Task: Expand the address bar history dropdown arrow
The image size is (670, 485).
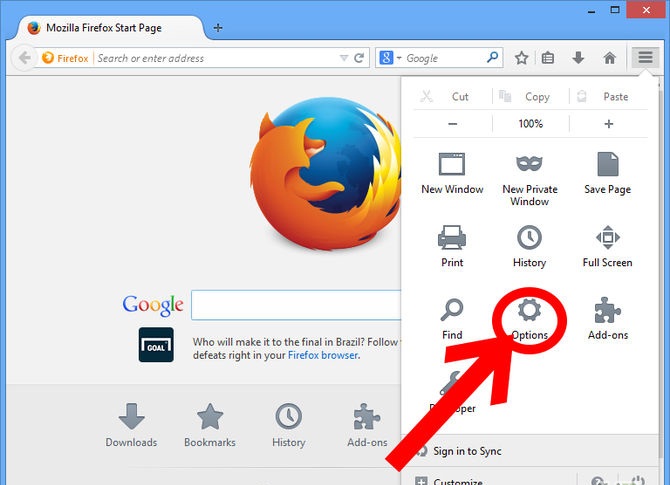Action: [344, 58]
